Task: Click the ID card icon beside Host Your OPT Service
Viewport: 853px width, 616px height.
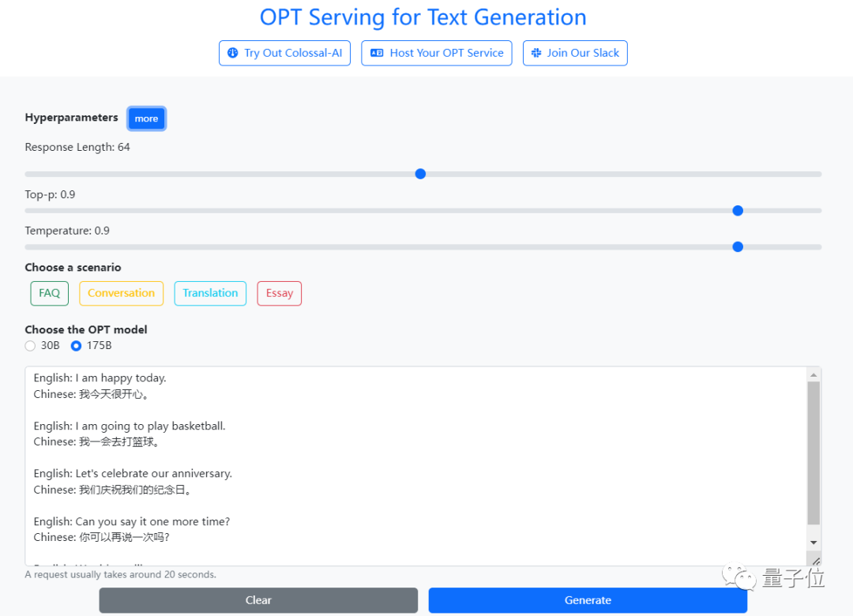Action: click(377, 53)
